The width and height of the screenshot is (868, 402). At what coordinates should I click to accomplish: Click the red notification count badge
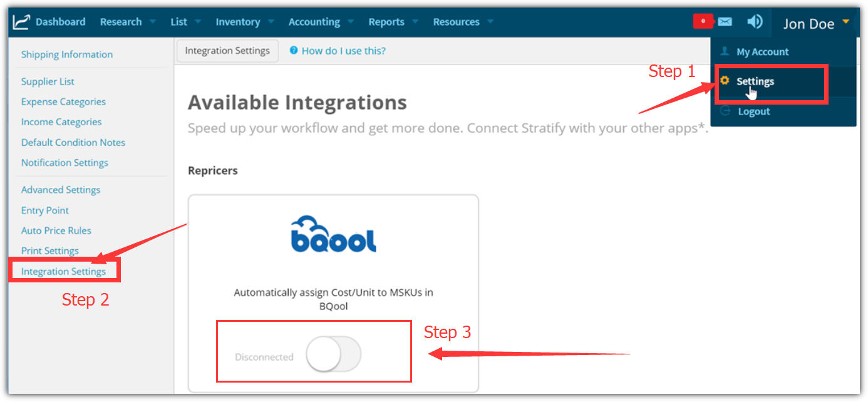click(703, 21)
